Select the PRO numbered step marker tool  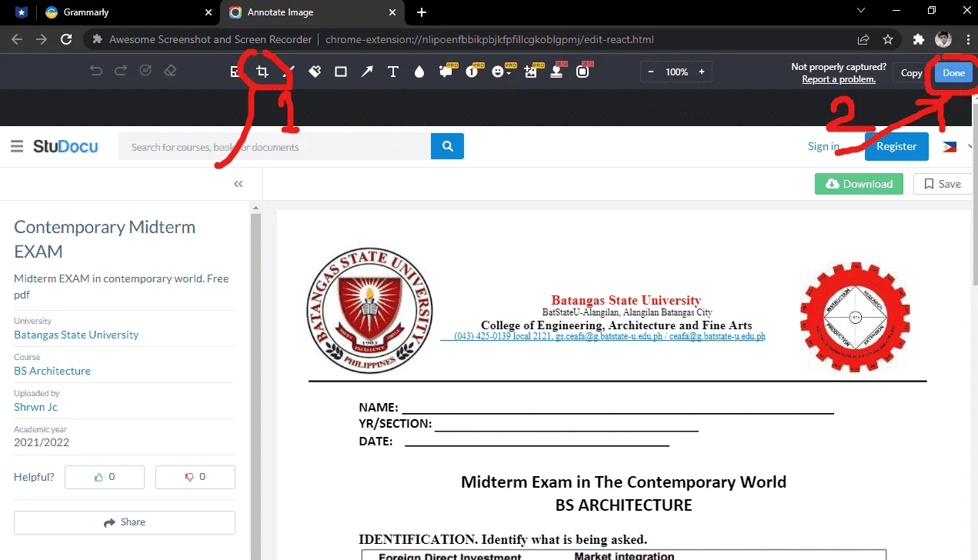click(472, 72)
